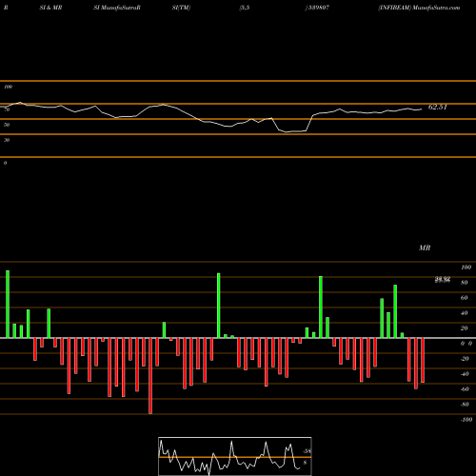Click the MR axis label -40

(x=465, y=374)
